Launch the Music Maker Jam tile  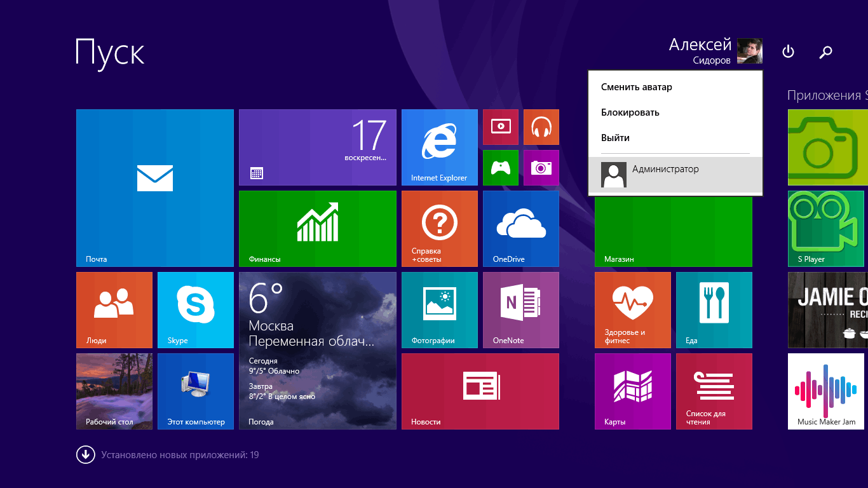[x=826, y=391]
